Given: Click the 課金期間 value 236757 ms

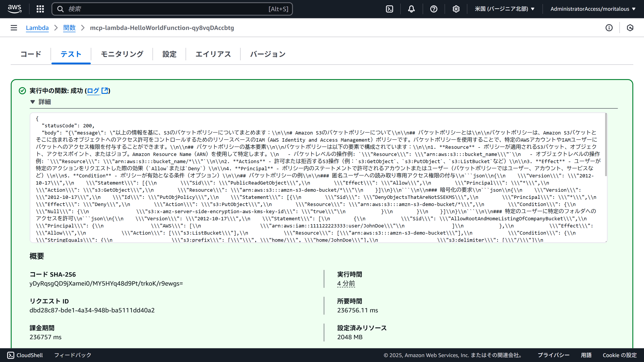Looking at the screenshot, I should pyautogui.click(x=45, y=337).
